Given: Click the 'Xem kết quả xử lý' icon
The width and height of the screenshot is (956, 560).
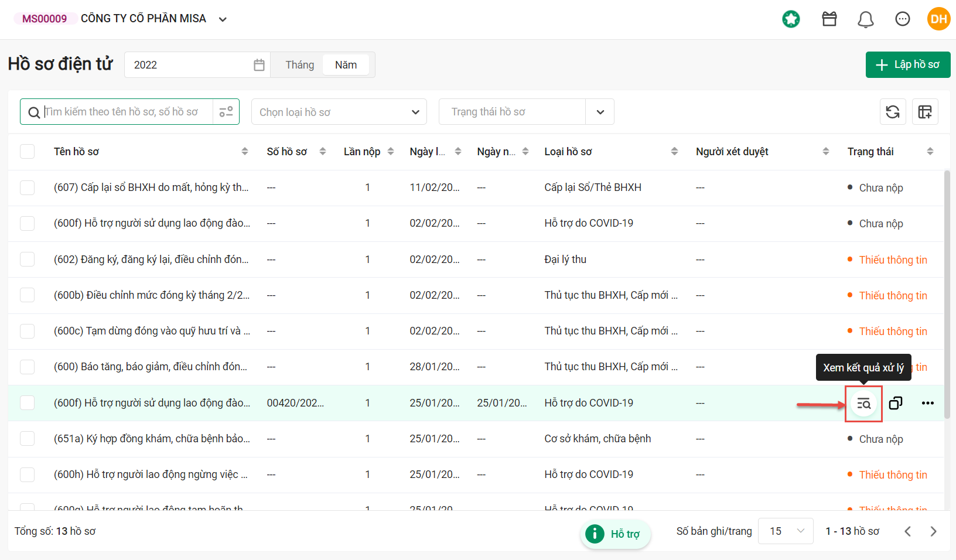Looking at the screenshot, I should click(863, 404).
